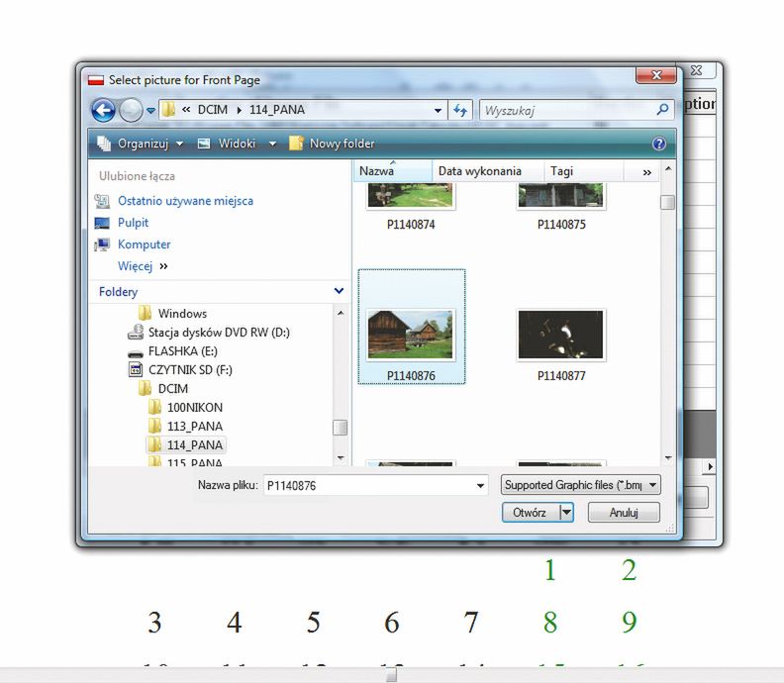The image size is (784, 683).
Task: Click calendar day 5 in background
Action: [314, 623]
